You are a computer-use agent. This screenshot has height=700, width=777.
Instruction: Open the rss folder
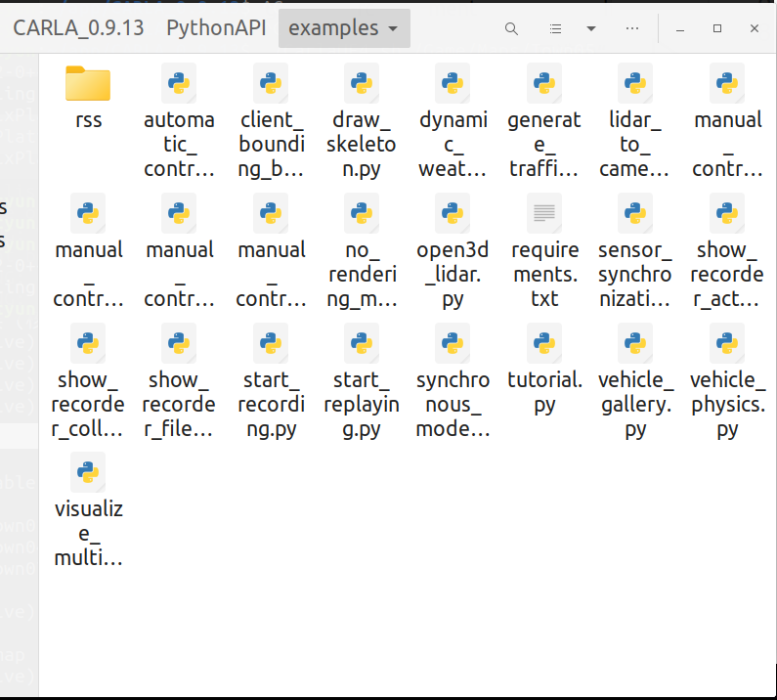pos(88,83)
